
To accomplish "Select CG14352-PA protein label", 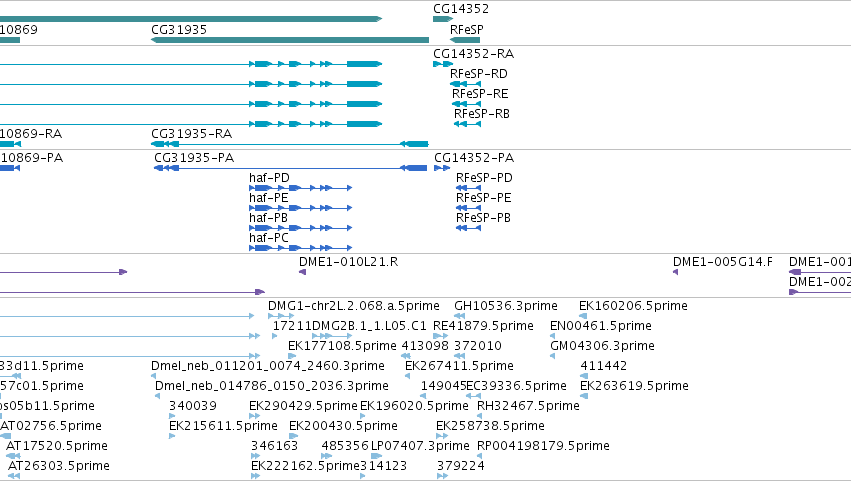I will tap(474, 158).
